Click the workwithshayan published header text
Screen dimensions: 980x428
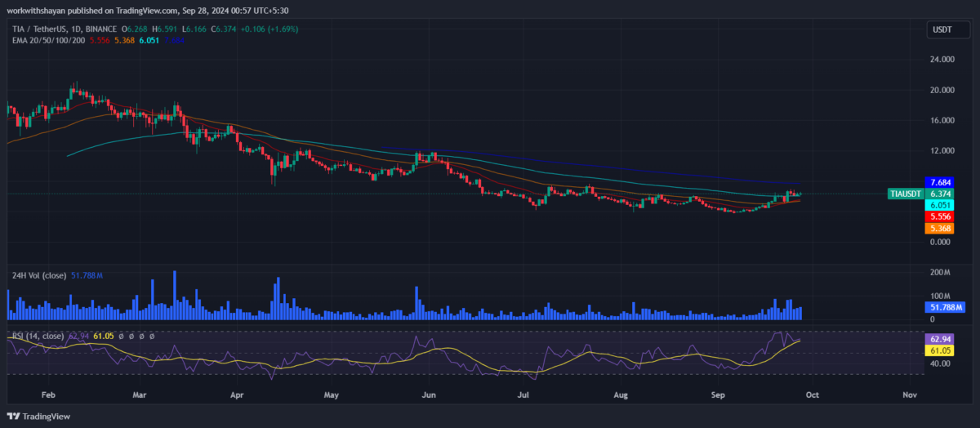[x=142, y=10]
